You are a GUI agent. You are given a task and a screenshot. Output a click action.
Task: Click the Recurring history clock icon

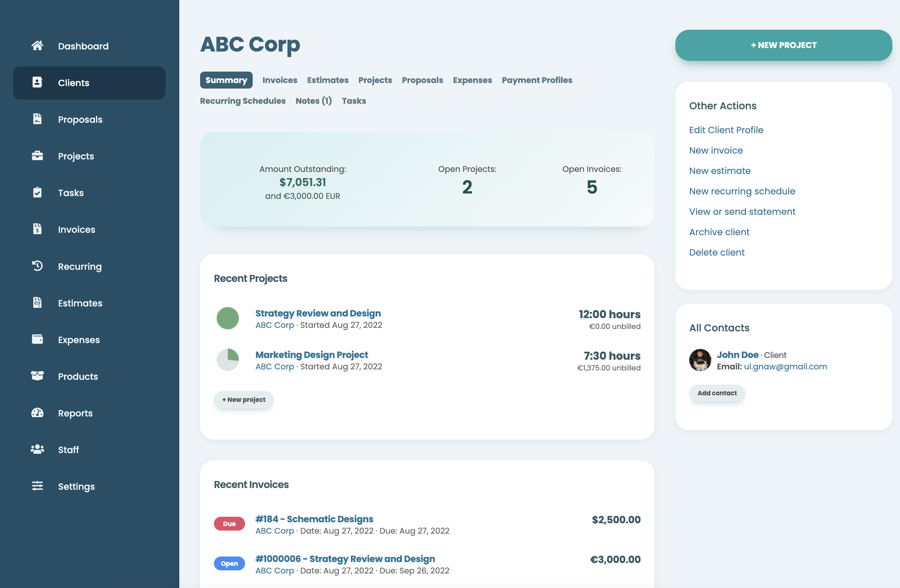(37, 266)
